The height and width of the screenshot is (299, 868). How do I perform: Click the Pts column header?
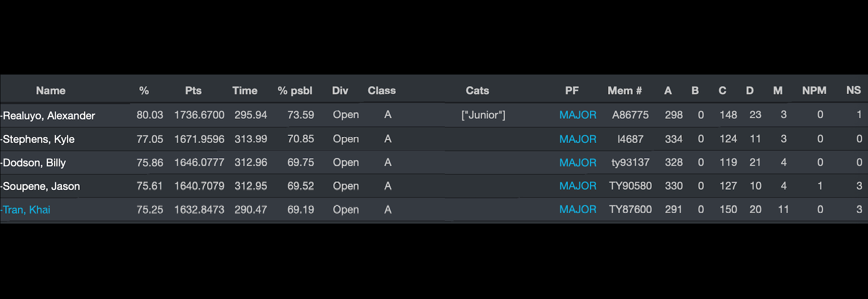coord(193,91)
